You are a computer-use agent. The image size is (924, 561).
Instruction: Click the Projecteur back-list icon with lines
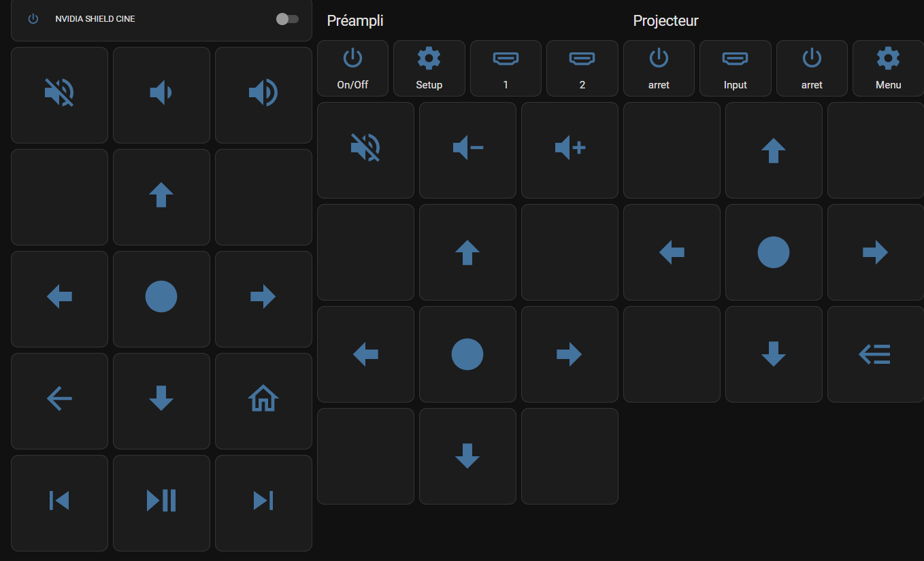(x=875, y=354)
